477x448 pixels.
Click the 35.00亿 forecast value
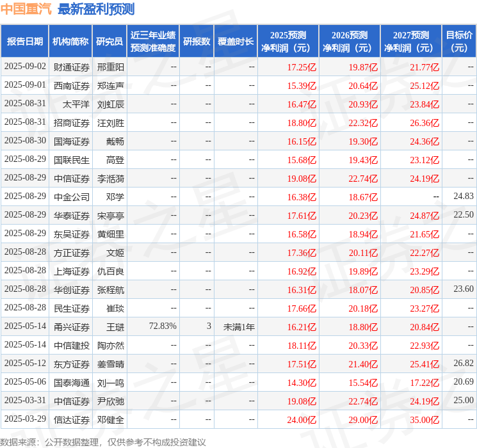click(x=424, y=420)
